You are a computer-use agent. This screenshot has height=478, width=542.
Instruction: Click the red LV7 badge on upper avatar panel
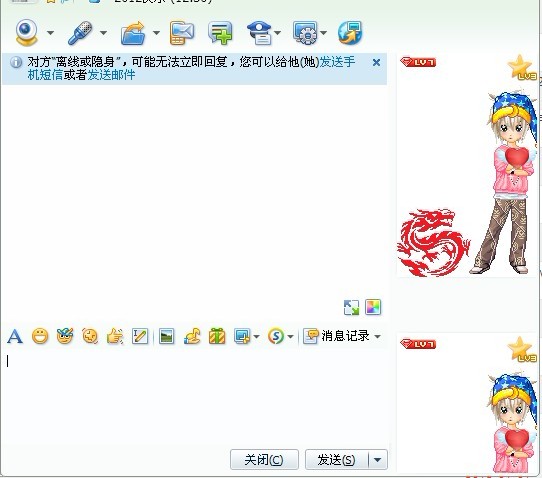(418, 62)
